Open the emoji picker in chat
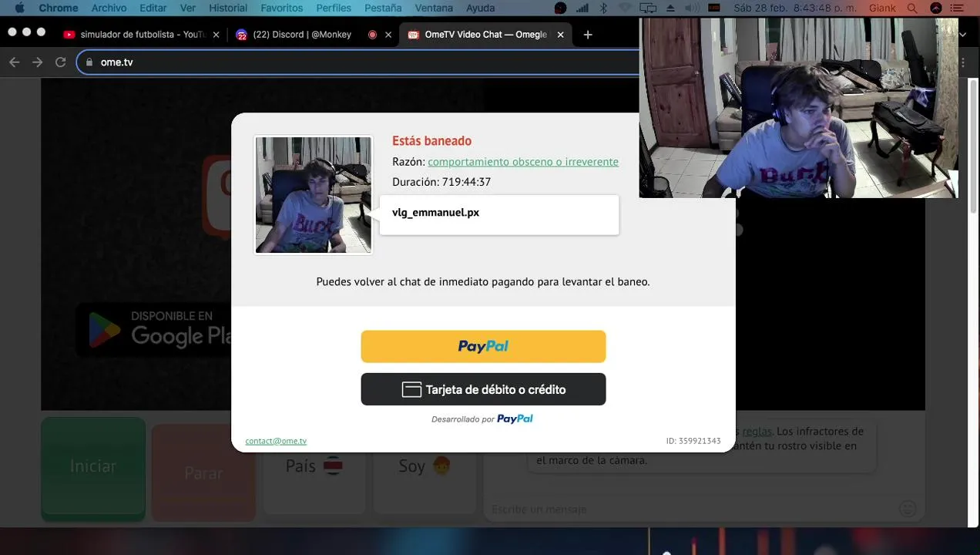 click(908, 509)
